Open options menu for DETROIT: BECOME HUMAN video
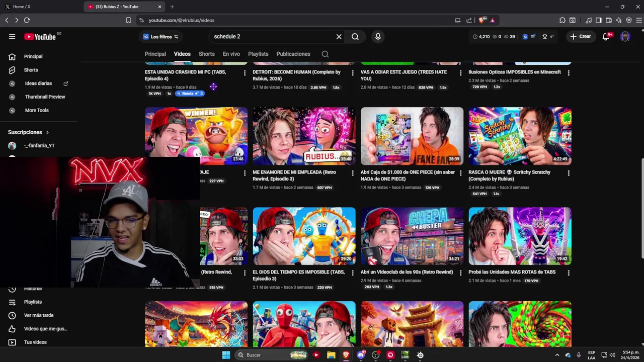Image resolution: width=644 pixels, height=362 pixels. click(353, 73)
